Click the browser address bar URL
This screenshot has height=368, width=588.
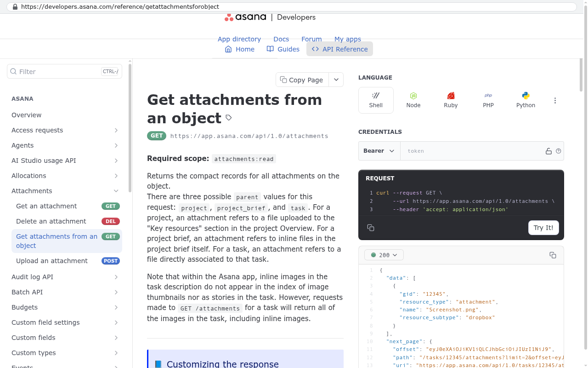[x=120, y=7]
